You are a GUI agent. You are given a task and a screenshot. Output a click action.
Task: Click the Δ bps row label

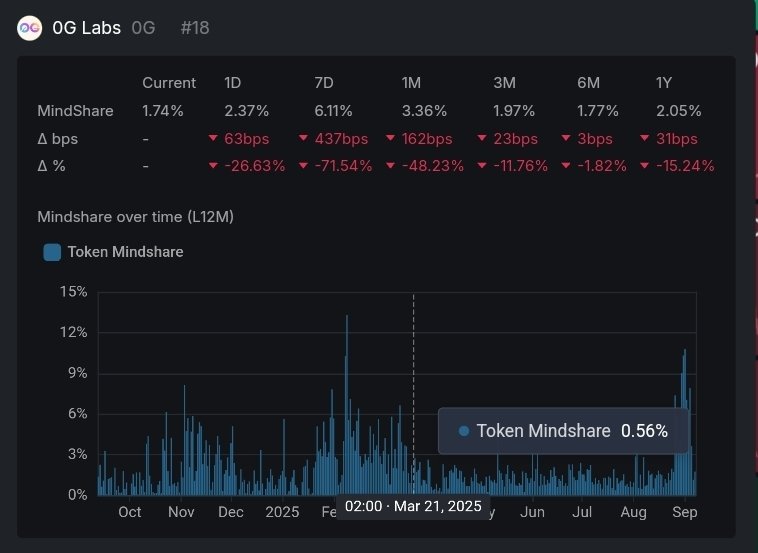point(58,139)
